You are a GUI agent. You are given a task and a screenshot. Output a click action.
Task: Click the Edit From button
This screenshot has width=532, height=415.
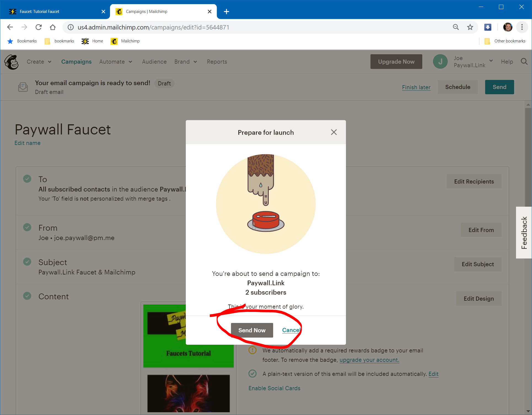point(481,230)
